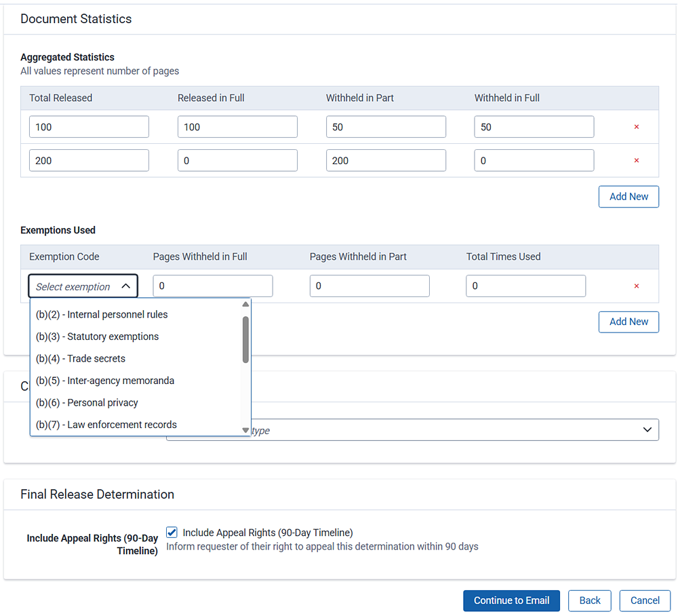Viewport: 678px width, 616px height.
Task: Remove the first aggregated statistics row
Action: (636, 127)
